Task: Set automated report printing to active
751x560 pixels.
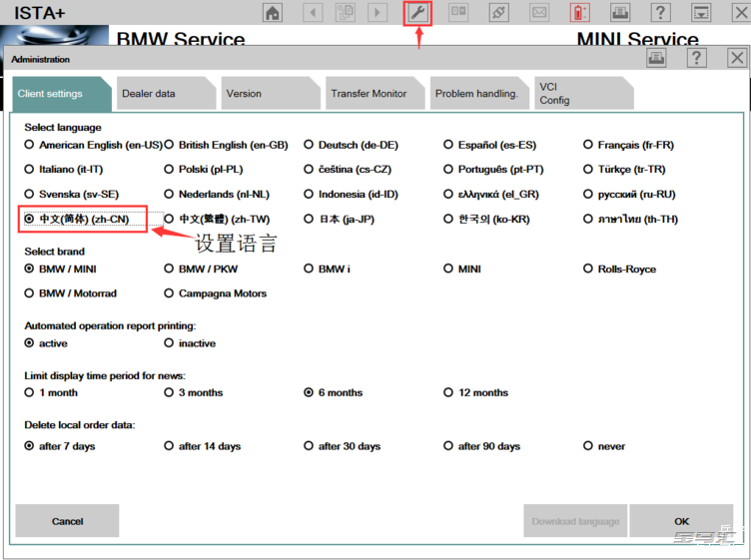Action: pos(46,343)
